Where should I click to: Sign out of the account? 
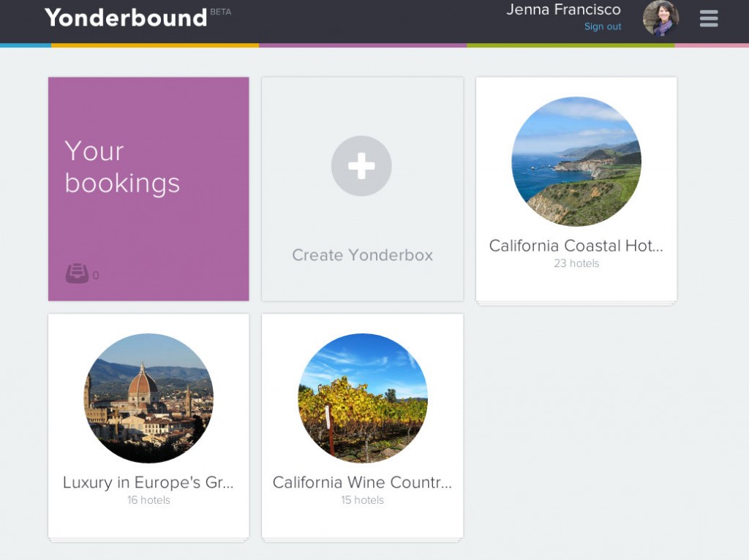click(603, 27)
